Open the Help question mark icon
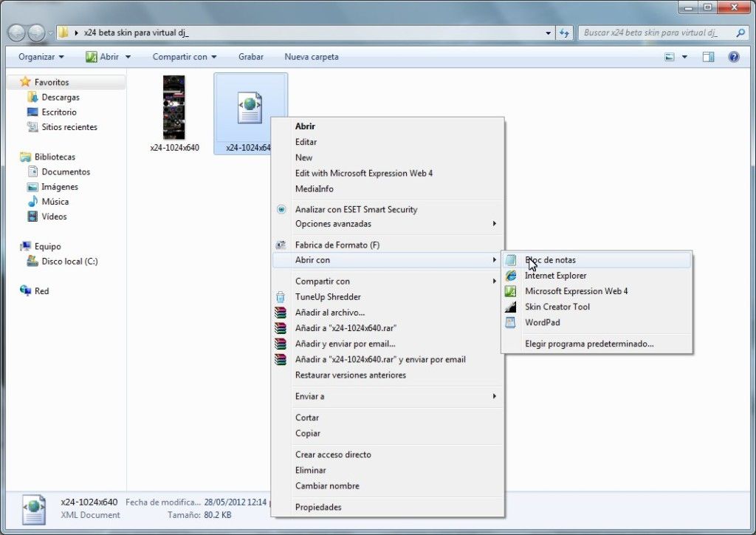 point(734,57)
